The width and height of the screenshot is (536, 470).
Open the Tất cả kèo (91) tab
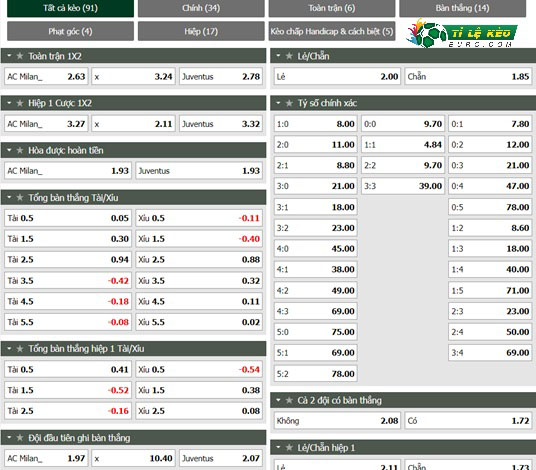click(70, 8)
